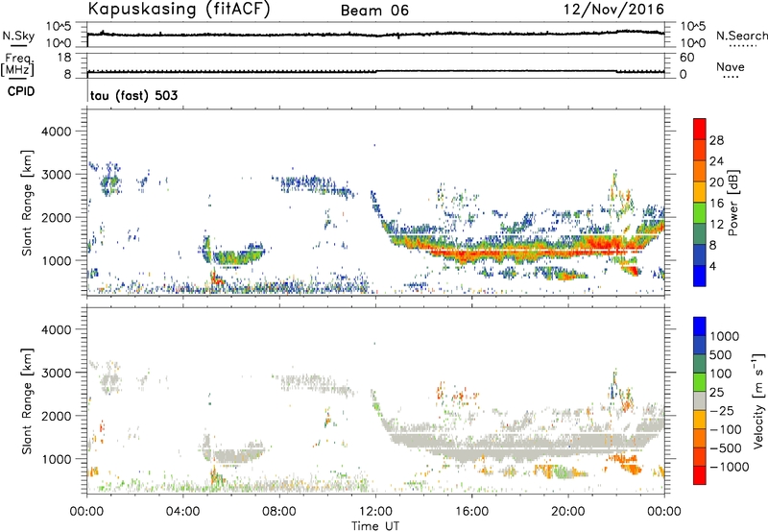Pick the top blue segment of Velocity colorbar
This screenshot has width=768, height=532.
click(700, 326)
